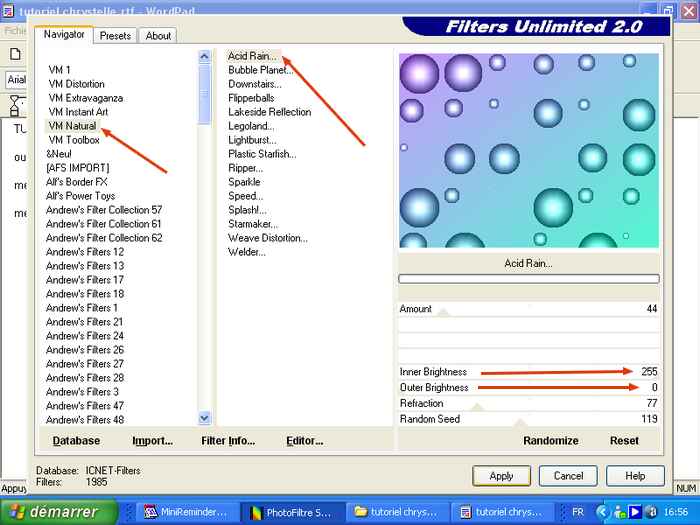Click the Amount slider
The height and width of the screenshot is (525, 700).
click(529, 309)
